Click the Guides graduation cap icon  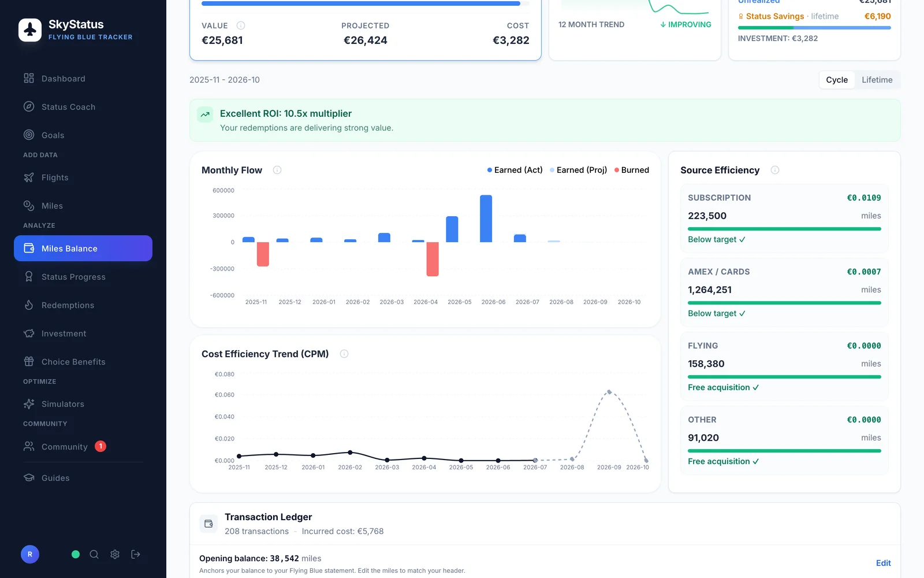29,477
